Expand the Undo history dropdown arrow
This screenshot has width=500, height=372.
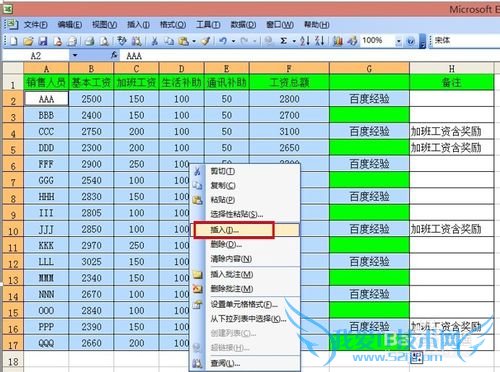pyautogui.click(x=234, y=41)
